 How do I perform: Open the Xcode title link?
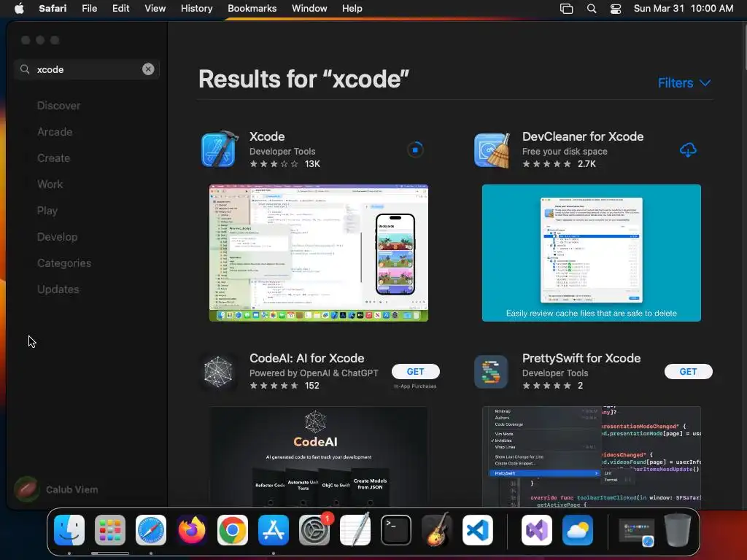point(267,136)
